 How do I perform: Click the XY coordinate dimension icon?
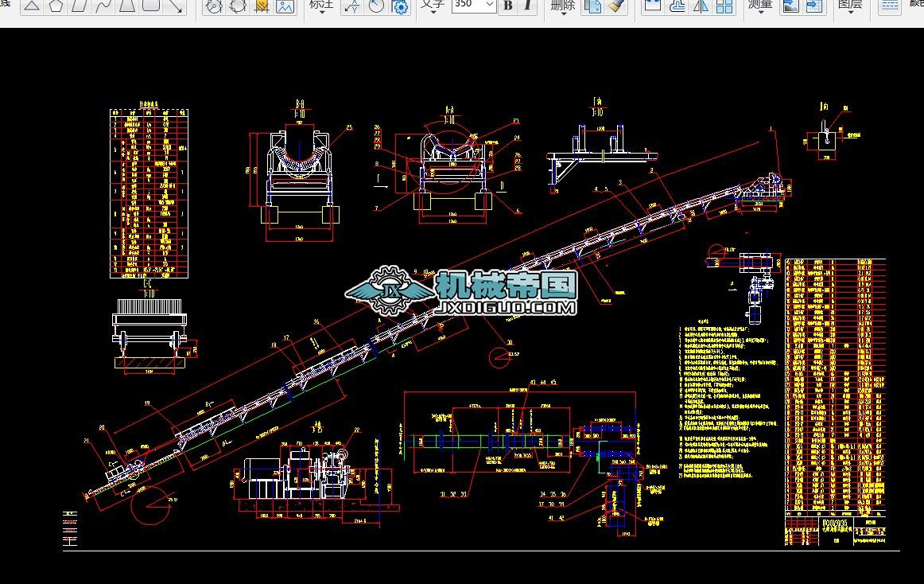[352, 6]
